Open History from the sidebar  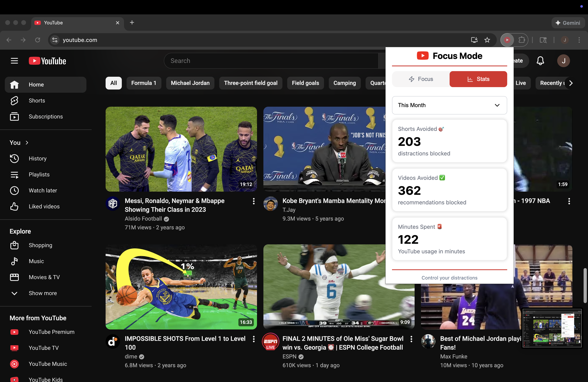click(x=37, y=158)
